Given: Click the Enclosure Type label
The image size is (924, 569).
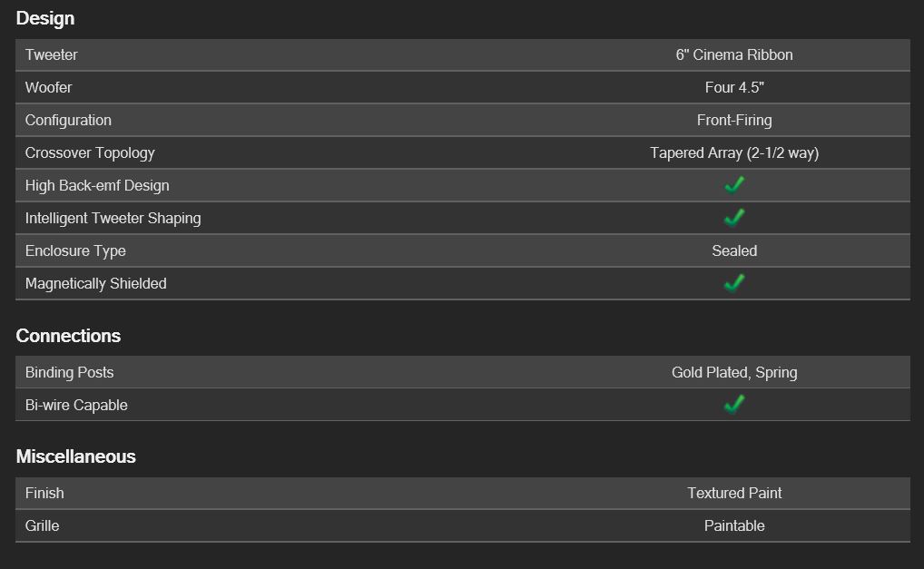Looking at the screenshot, I should click(75, 251).
